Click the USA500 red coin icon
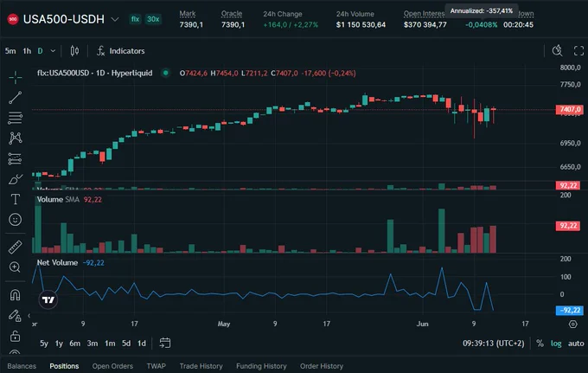This screenshot has height=373, width=588. (x=13, y=19)
